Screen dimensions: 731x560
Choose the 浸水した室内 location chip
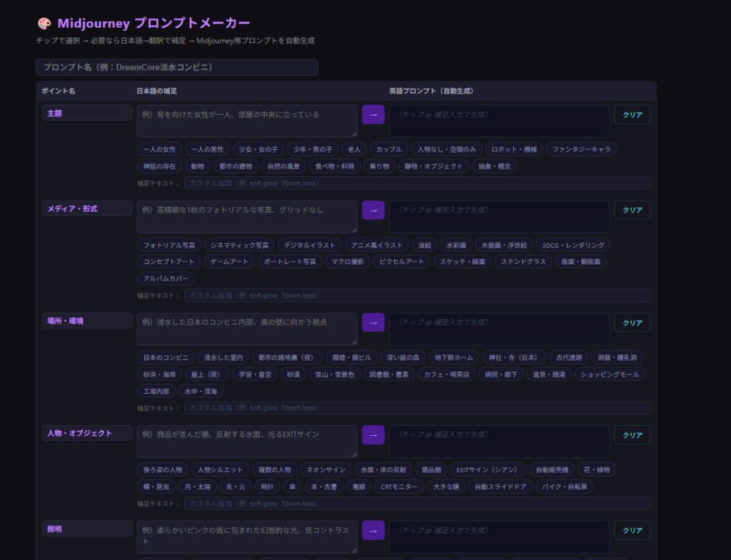223,357
